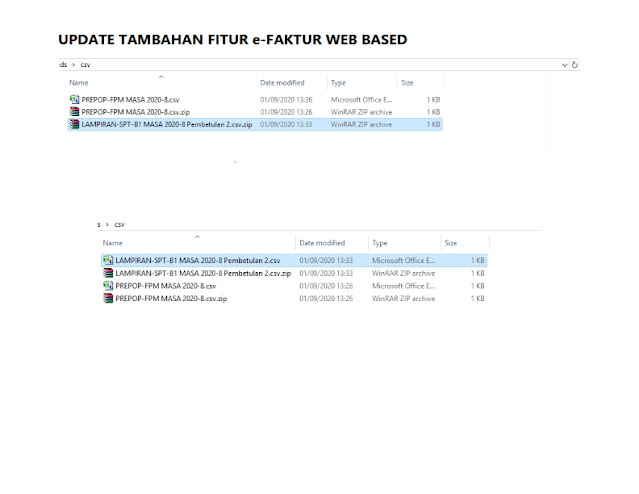Click the csv folder breadcrumb in the lower address bar
The height and width of the screenshot is (494, 639).
coord(119,225)
